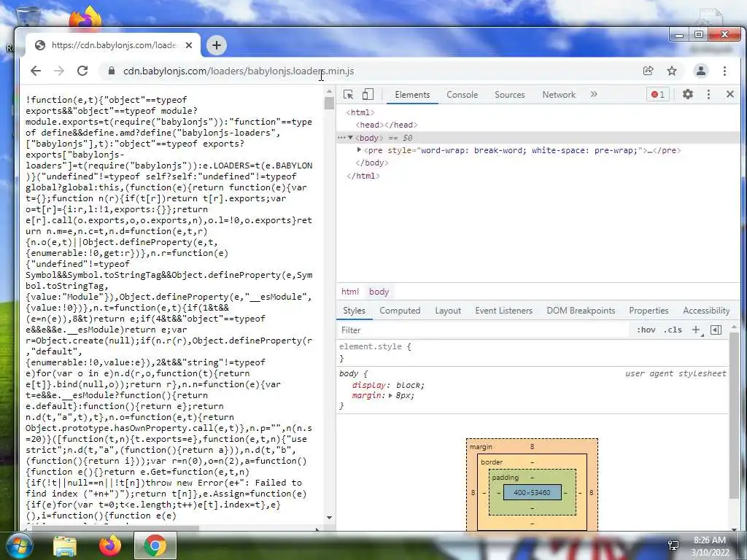
Task: Focus the Styles Filter input
Action: coord(484,330)
